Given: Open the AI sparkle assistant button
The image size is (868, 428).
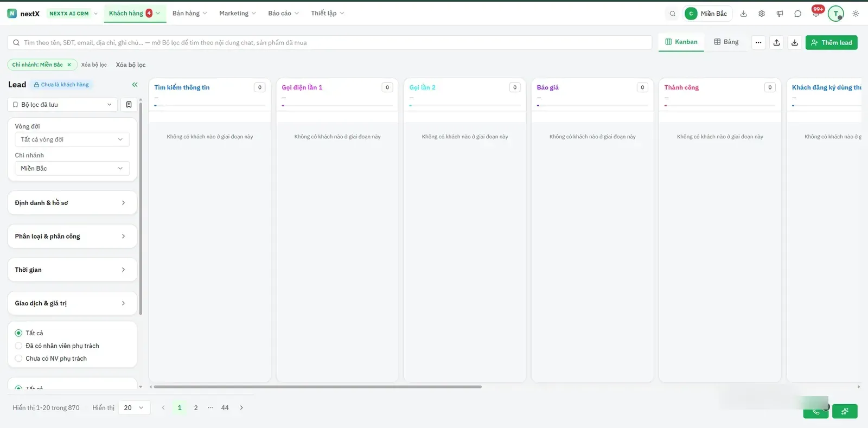Looking at the screenshot, I should click(x=845, y=411).
